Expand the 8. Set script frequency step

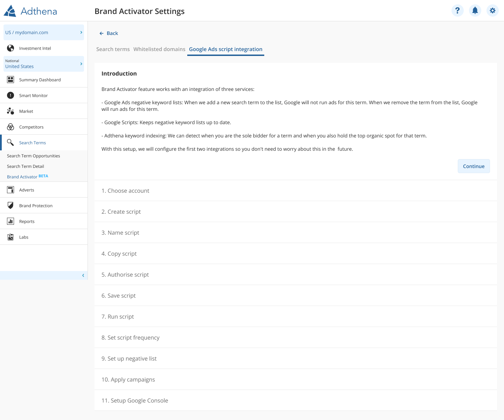coord(130,337)
